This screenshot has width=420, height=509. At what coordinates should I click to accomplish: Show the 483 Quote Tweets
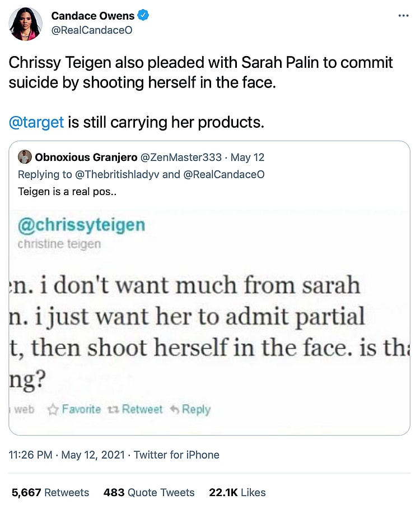coord(149,493)
